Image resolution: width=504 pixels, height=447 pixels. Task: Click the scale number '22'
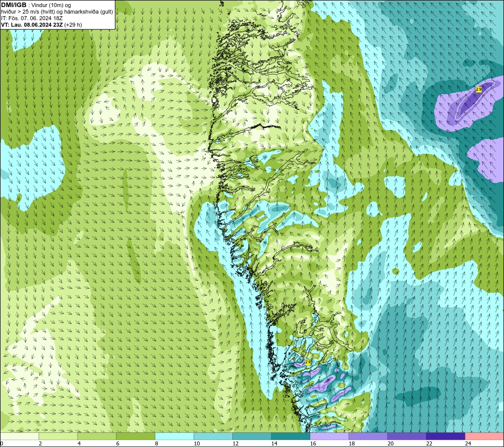[x=429, y=443]
